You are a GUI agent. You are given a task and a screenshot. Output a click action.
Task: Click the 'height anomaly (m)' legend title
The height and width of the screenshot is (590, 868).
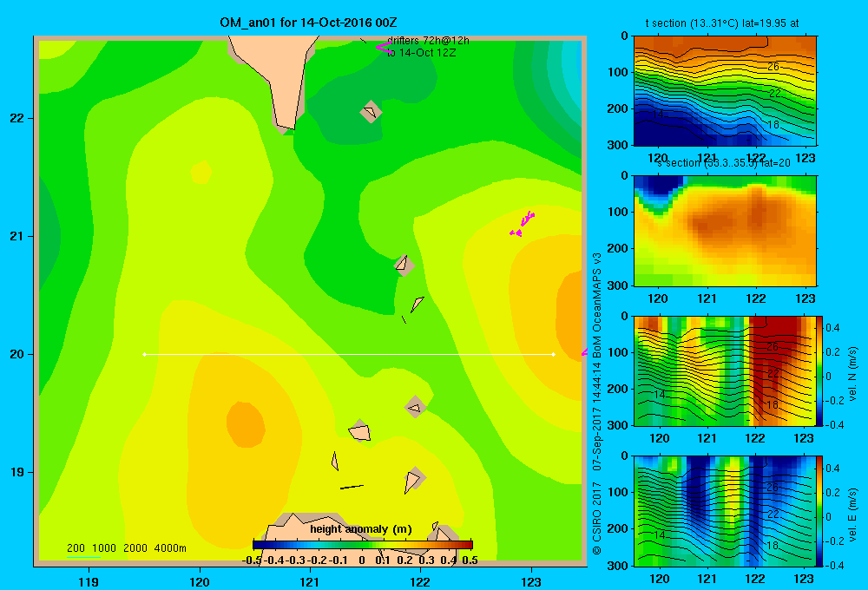point(361,529)
